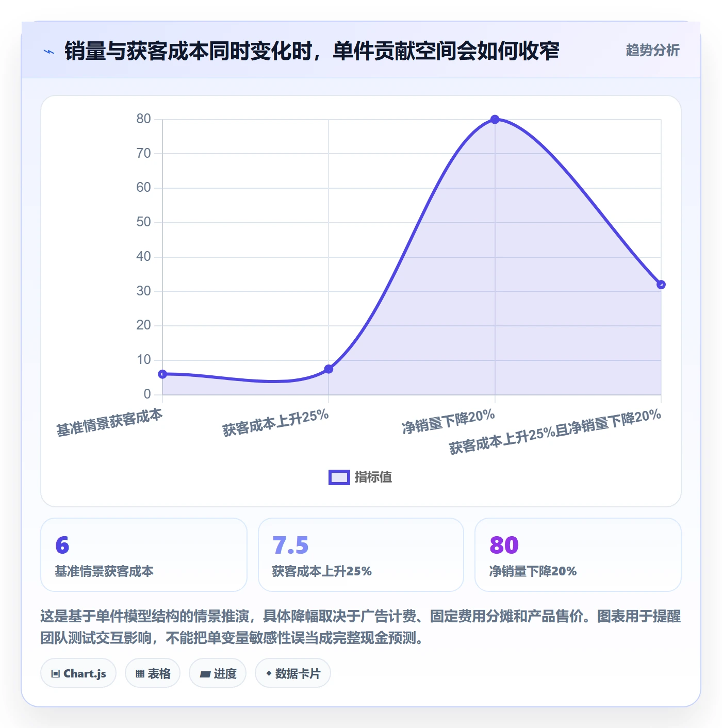
Task: Click the lightning bolt icon beside the title
Action: coord(49,52)
